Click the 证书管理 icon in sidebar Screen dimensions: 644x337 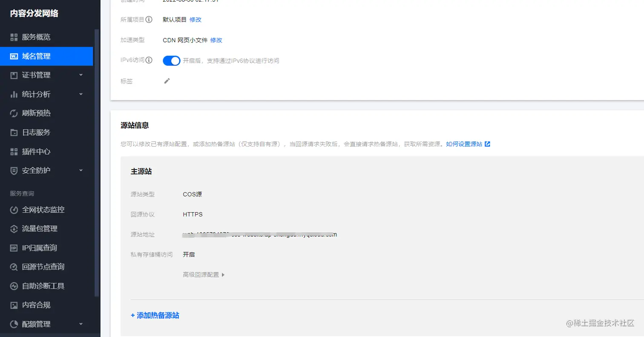14,75
